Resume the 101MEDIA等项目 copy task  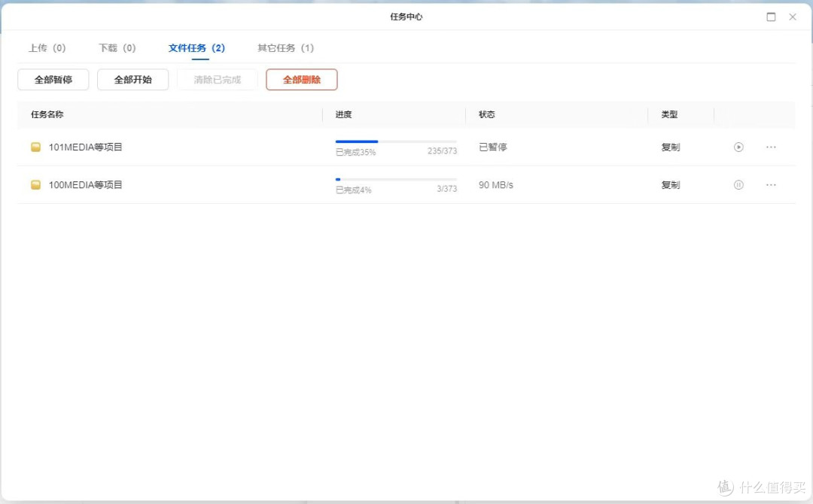[738, 147]
